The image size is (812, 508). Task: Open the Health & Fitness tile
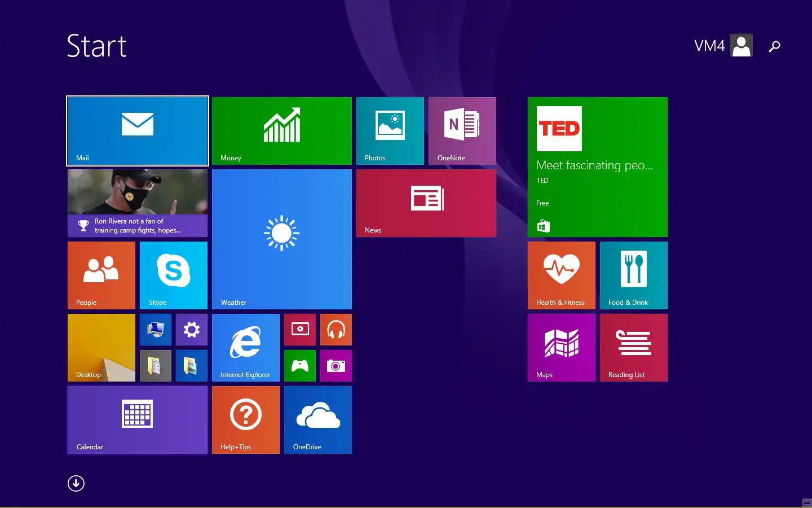[562, 275]
